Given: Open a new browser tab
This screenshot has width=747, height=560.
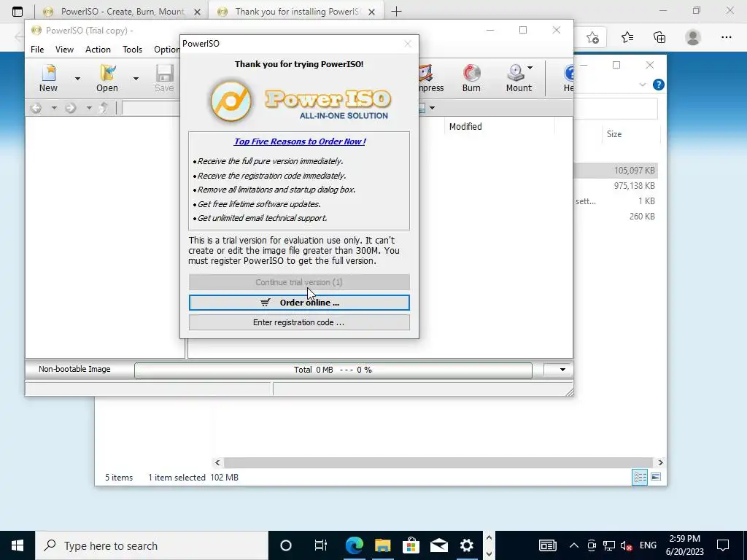Looking at the screenshot, I should [396, 12].
